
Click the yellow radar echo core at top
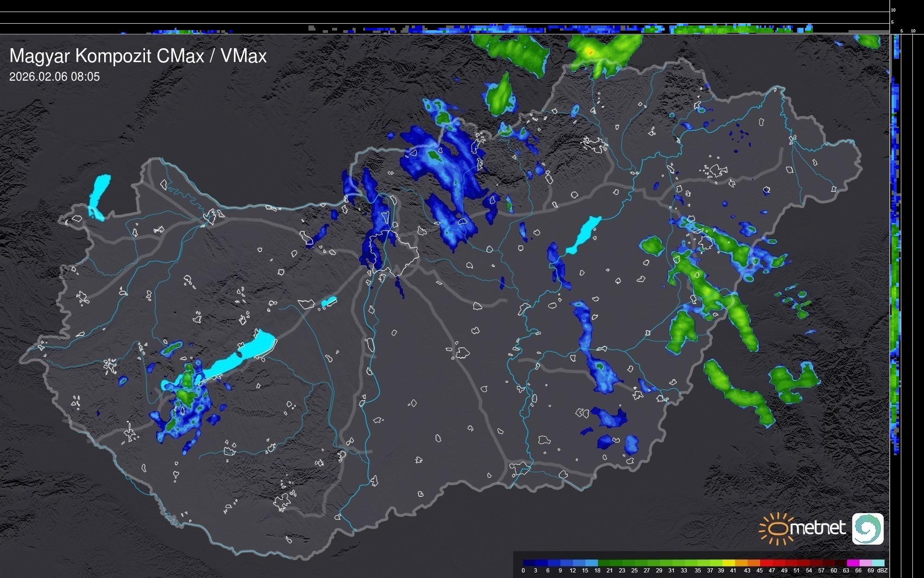pyautogui.click(x=589, y=51)
